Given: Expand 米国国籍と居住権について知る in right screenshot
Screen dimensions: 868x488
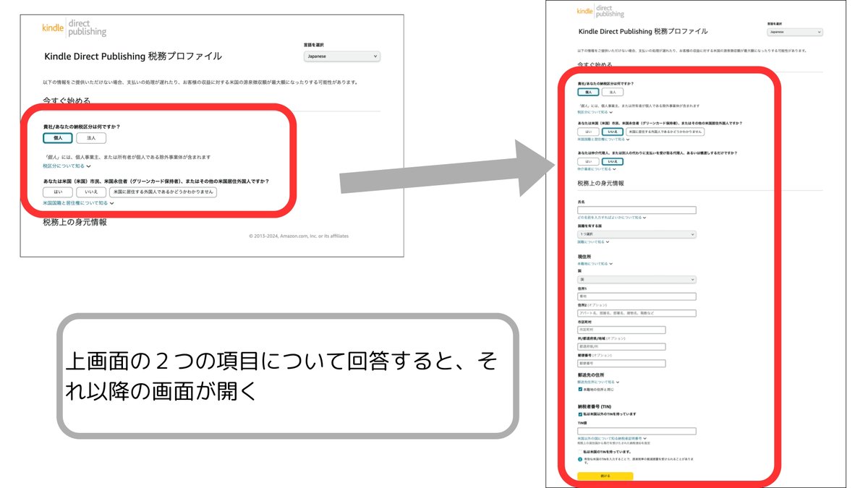Looking at the screenshot, I should 603,140.
